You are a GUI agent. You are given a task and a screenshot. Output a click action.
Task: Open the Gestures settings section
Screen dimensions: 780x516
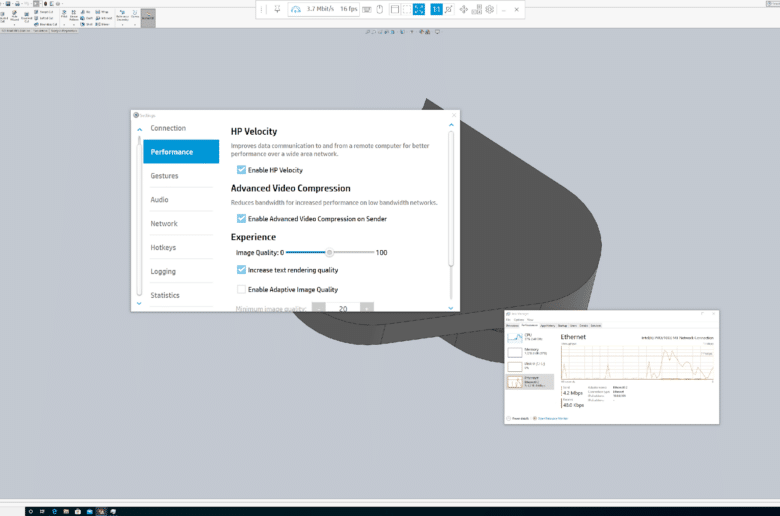pos(181,176)
